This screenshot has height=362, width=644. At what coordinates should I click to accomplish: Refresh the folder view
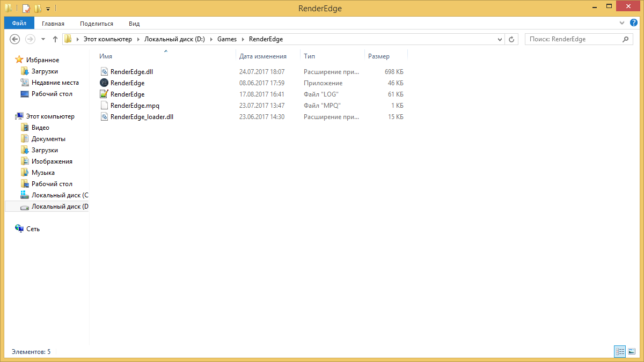[511, 39]
